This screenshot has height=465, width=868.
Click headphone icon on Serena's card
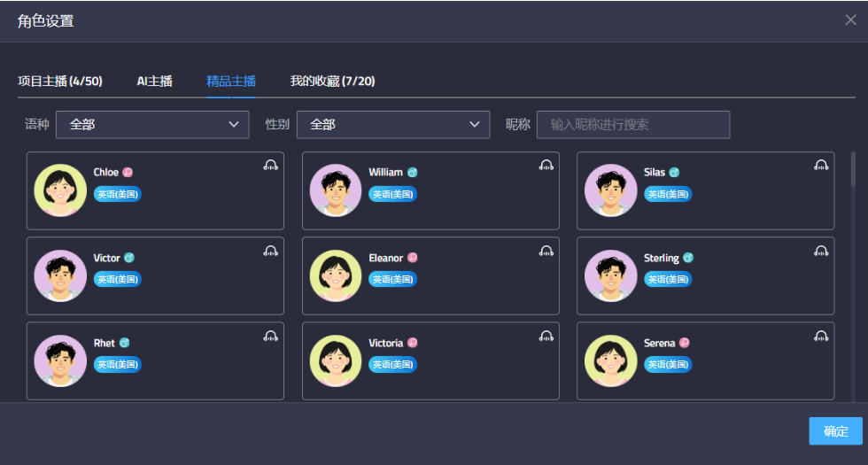pyautogui.click(x=821, y=336)
